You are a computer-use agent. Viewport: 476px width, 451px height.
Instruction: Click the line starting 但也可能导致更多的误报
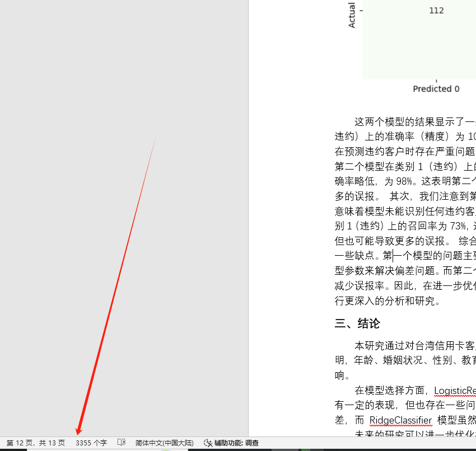pyautogui.click(x=405, y=241)
